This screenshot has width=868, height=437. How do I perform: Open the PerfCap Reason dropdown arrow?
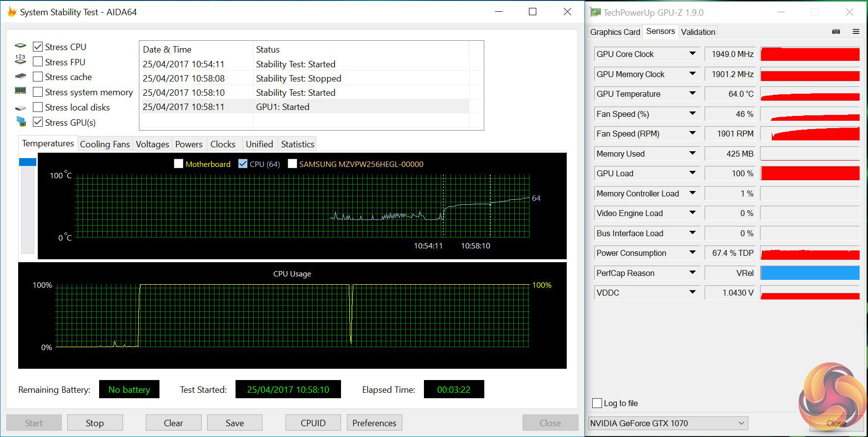pyautogui.click(x=692, y=273)
